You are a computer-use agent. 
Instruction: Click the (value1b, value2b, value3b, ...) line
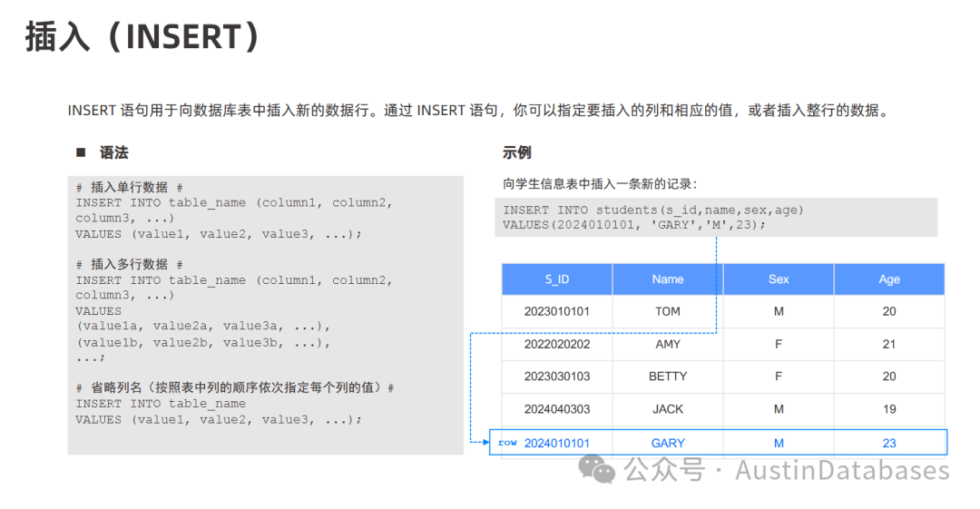203,343
